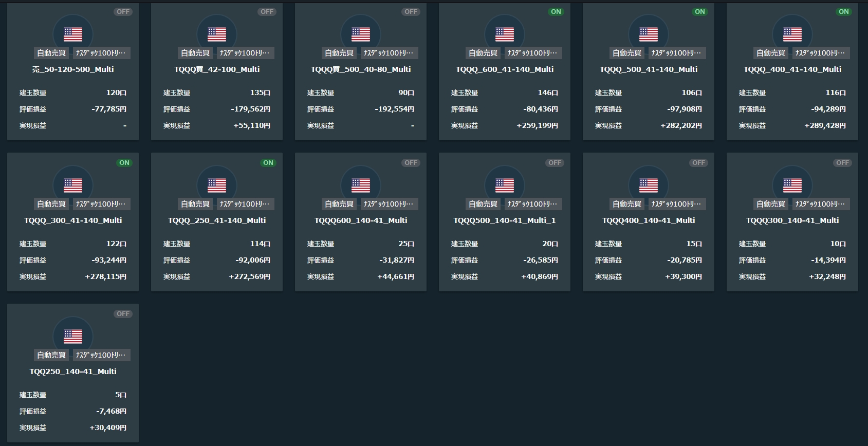Click the US flag on TQQQ_600_41-140_Multi card
This screenshot has height=446, width=868.
[x=505, y=34]
